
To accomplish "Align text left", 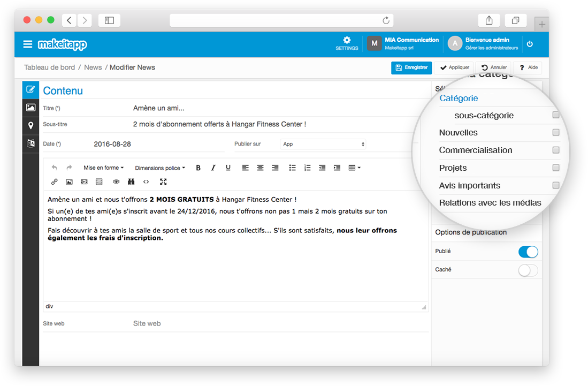I will click(245, 168).
